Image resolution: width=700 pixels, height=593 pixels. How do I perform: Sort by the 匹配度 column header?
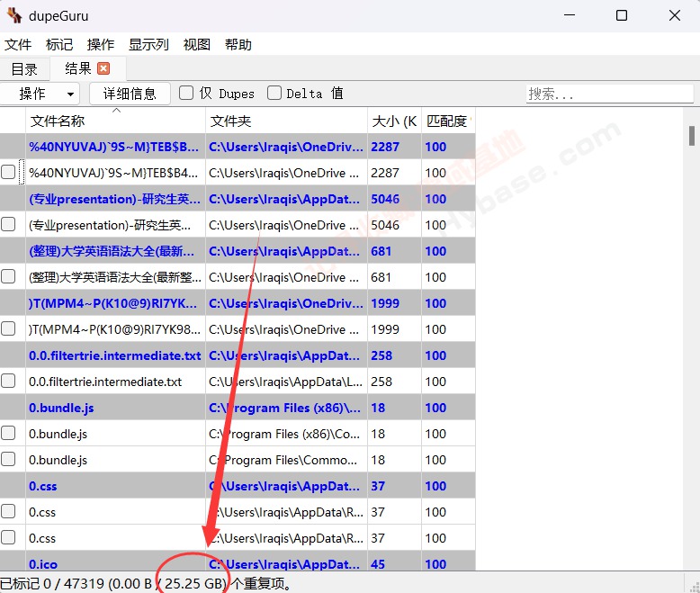pos(446,121)
